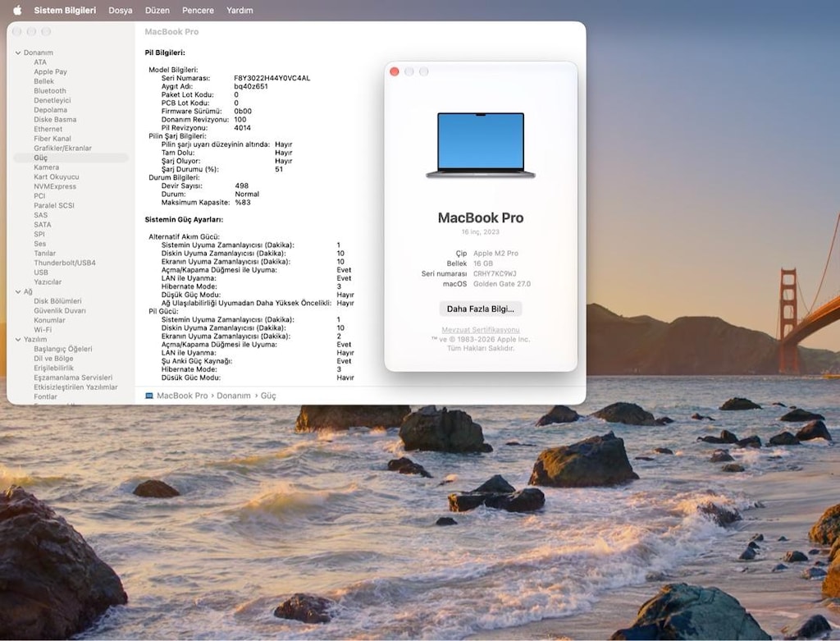Select Başlangıç Öğeleri in the sidebar
Image resolution: width=840 pixels, height=641 pixels.
click(x=62, y=349)
